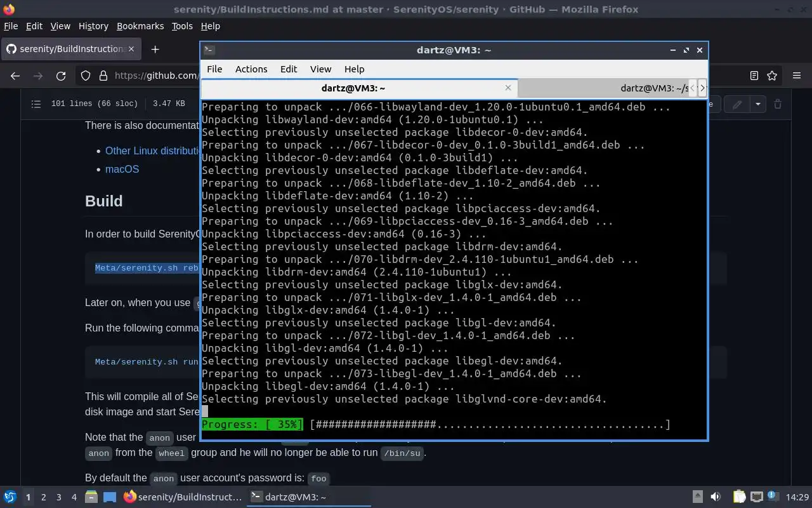Follow the macOS documentation link

point(122,169)
